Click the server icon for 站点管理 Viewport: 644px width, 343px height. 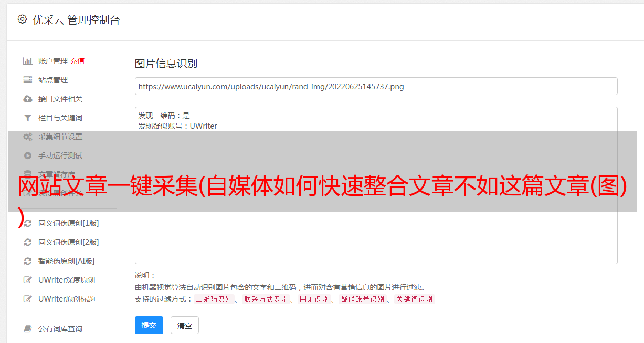pos(28,80)
